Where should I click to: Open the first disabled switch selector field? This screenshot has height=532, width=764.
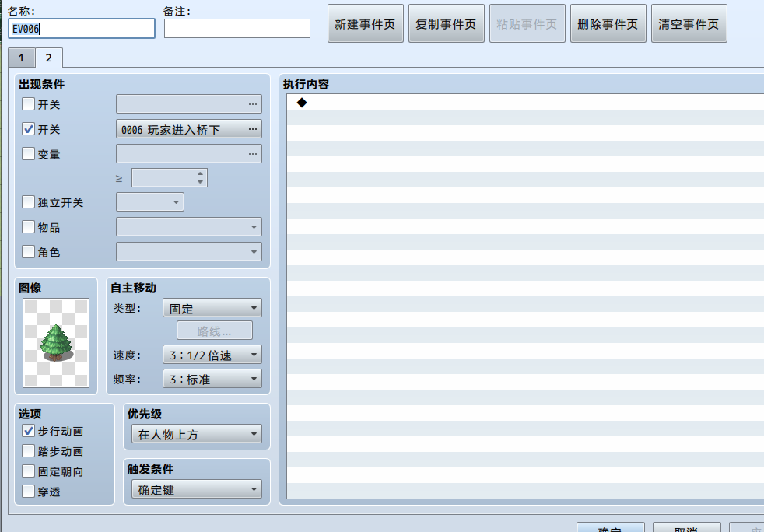pos(189,104)
